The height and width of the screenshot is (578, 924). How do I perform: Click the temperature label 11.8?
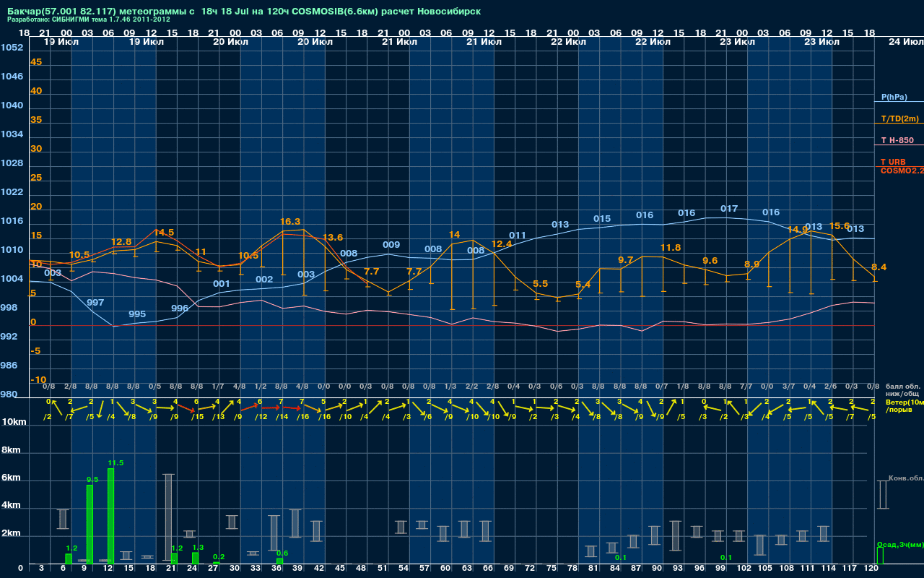tap(671, 248)
